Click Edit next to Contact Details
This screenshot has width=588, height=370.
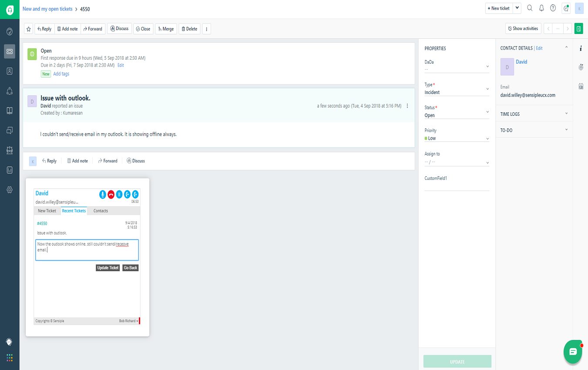pyautogui.click(x=539, y=48)
